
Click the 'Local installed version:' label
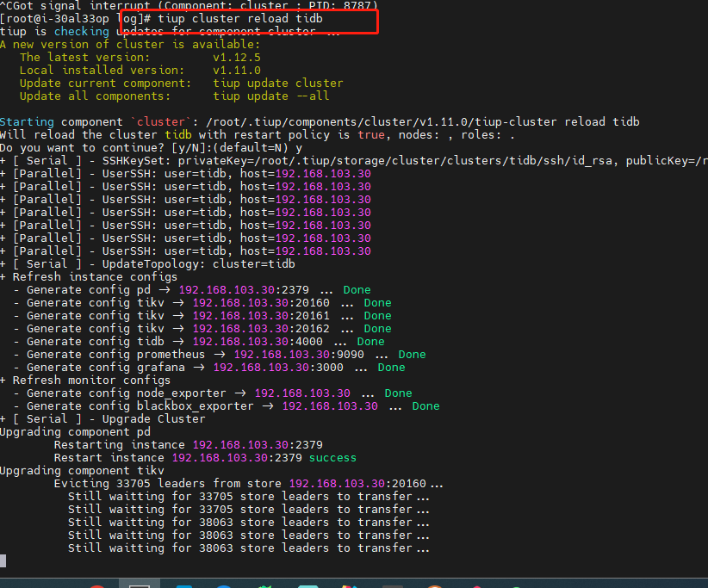pos(102,71)
